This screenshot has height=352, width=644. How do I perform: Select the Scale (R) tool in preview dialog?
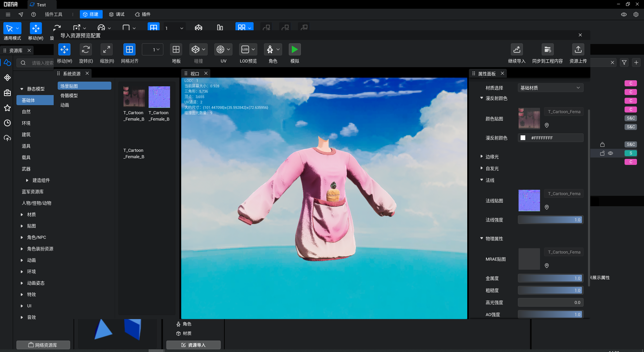pos(107,50)
